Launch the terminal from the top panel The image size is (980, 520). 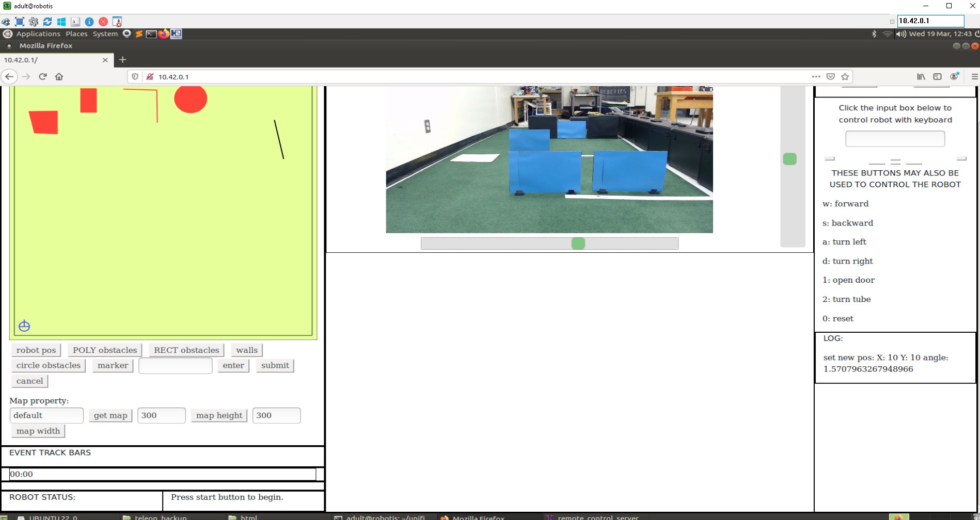click(x=151, y=34)
